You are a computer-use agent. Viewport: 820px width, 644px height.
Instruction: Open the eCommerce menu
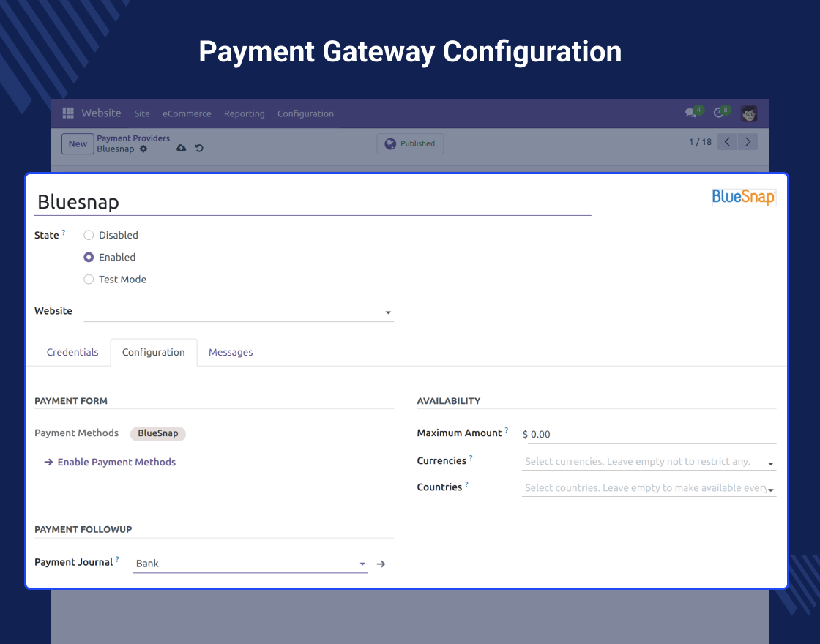187,113
